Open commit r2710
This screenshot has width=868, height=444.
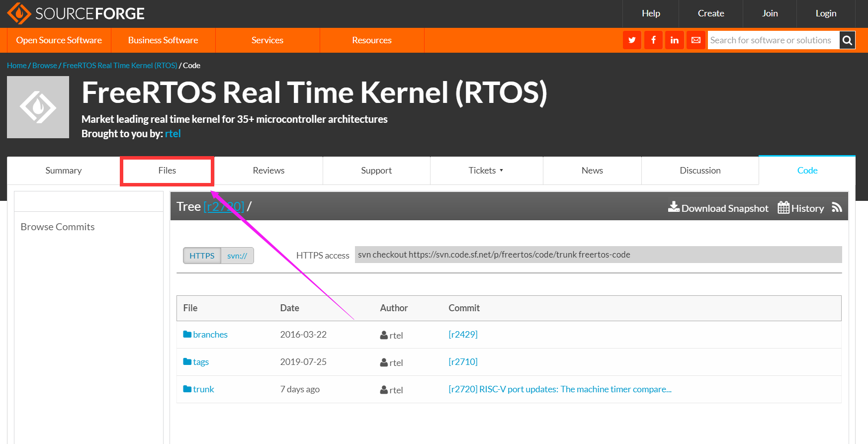[463, 362]
